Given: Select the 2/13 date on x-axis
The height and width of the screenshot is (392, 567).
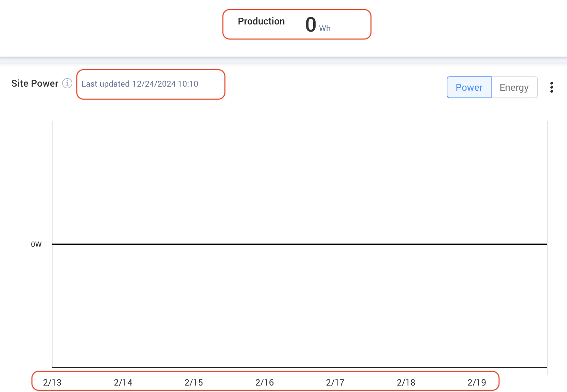Looking at the screenshot, I should click(x=52, y=382).
